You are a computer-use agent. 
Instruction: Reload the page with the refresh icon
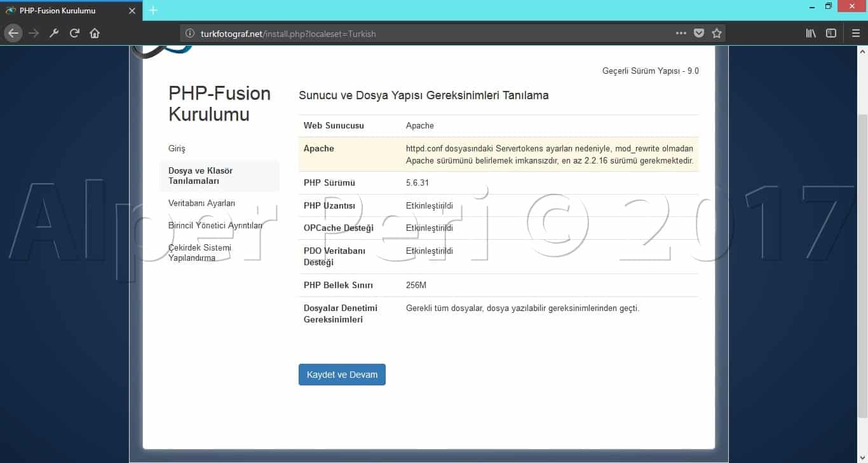(x=74, y=33)
